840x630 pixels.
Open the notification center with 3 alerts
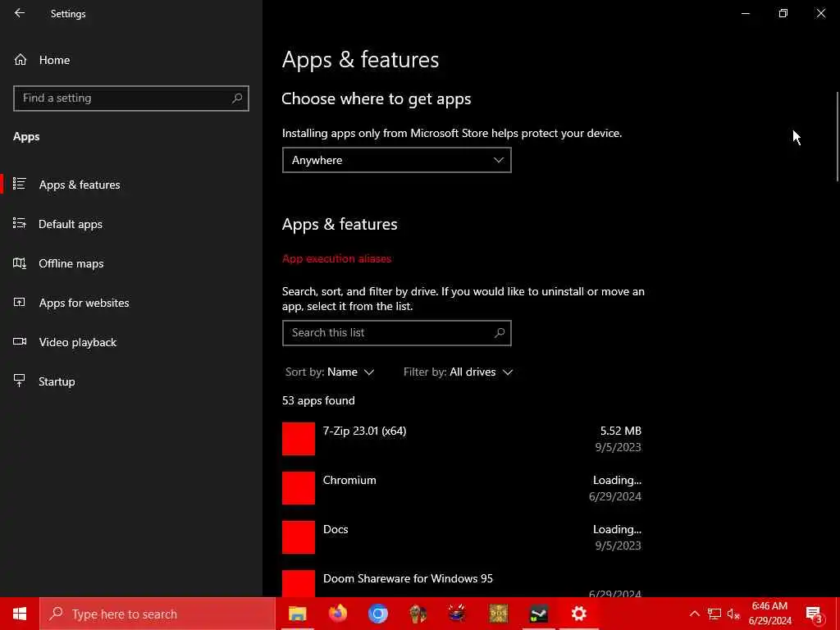[x=815, y=614]
